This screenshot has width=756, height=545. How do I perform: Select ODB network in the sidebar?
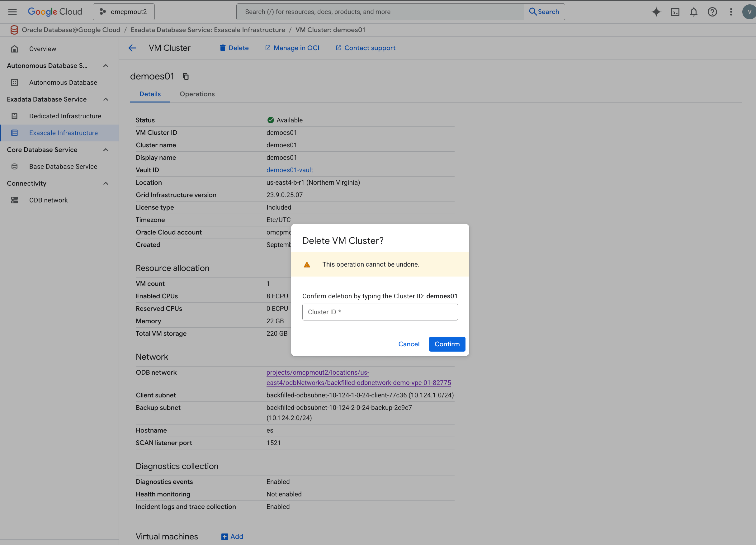coord(48,200)
